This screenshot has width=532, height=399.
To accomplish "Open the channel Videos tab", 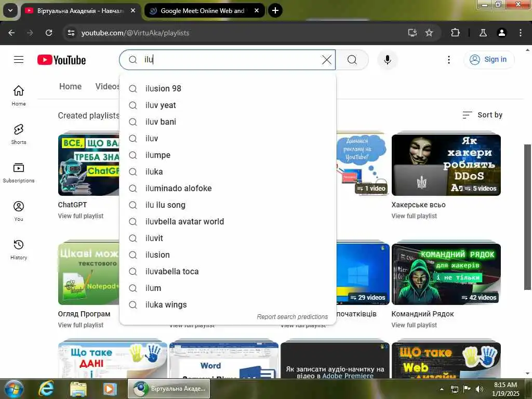I will pos(107,87).
